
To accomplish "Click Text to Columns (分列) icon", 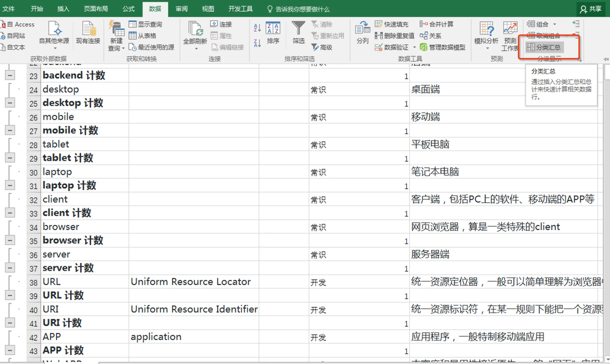I will 362,28.
